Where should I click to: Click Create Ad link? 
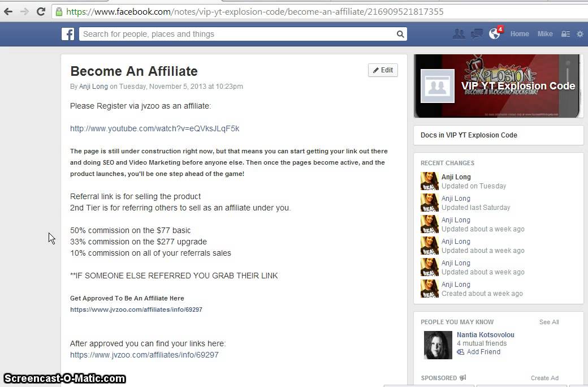click(x=544, y=378)
